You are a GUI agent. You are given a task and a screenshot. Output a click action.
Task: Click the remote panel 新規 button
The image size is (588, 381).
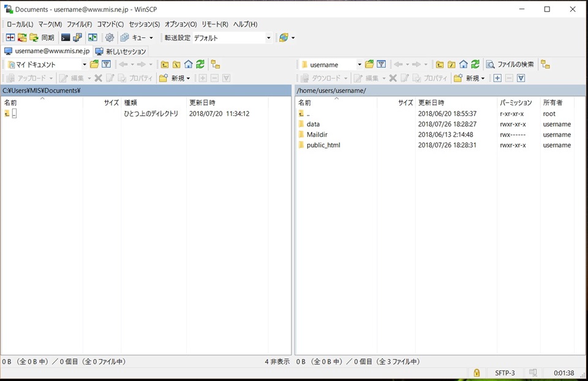click(467, 78)
